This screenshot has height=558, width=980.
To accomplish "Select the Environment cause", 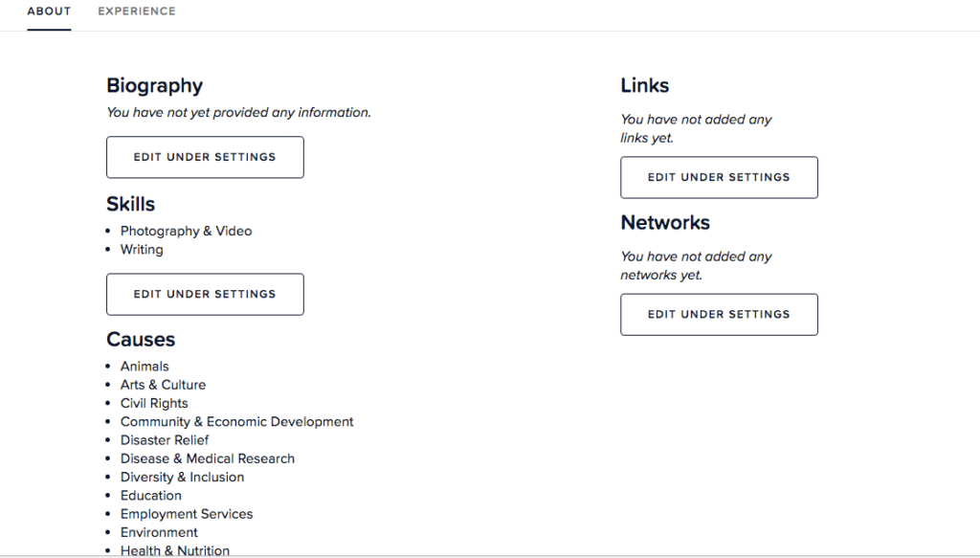I will pyautogui.click(x=159, y=532).
